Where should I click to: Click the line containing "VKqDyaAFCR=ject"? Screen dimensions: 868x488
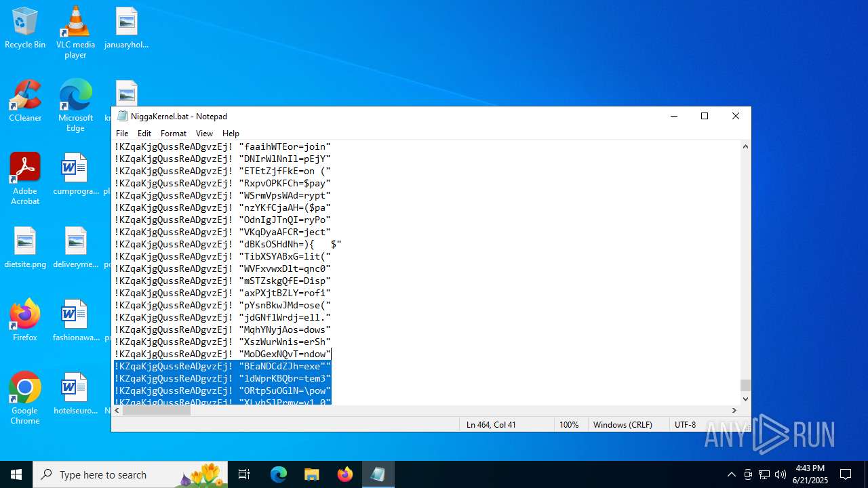coord(222,232)
